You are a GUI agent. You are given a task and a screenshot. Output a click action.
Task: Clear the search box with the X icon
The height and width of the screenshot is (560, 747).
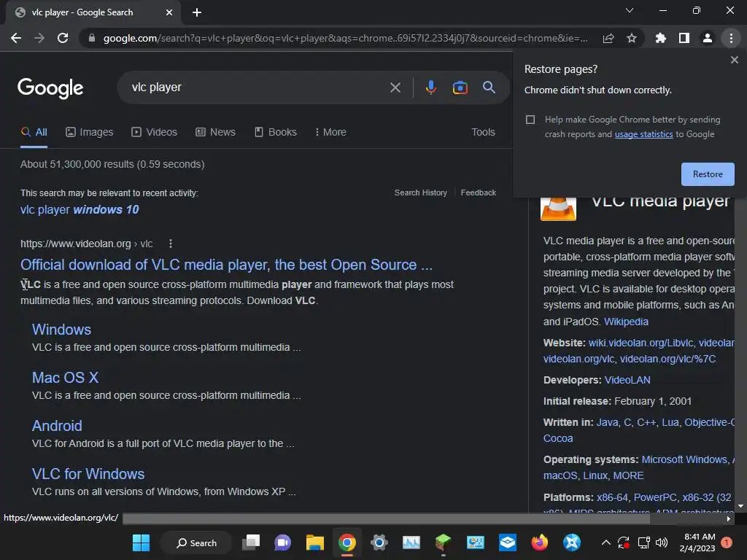395,87
